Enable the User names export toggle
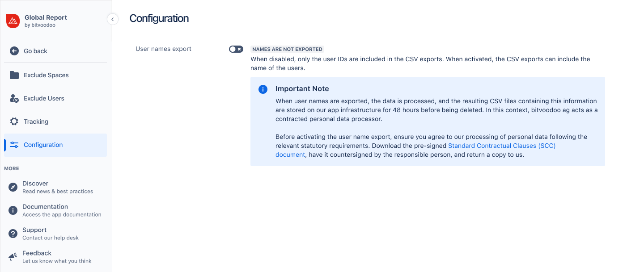Image resolution: width=644 pixels, height=272 pixels. (236, 49)
